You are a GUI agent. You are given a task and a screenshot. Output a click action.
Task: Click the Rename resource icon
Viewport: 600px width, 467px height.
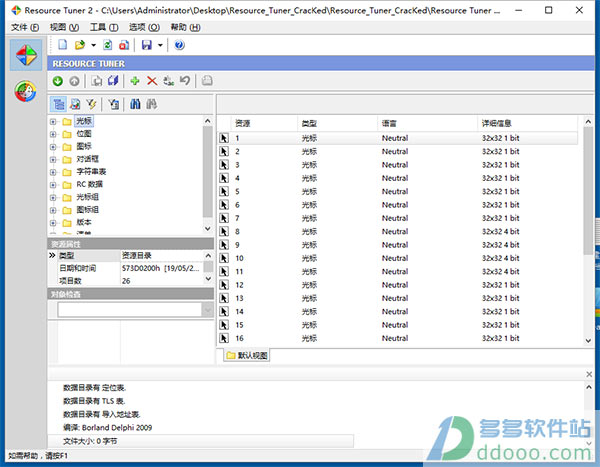[168, 81]
